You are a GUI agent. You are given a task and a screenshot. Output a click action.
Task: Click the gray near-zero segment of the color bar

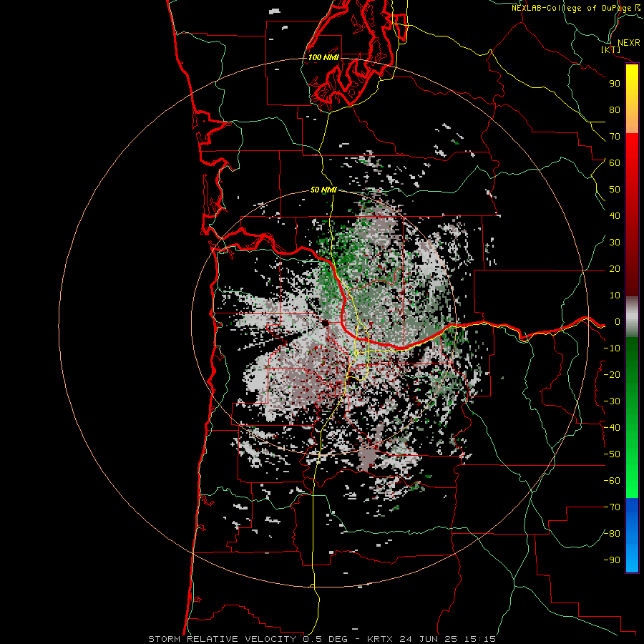coord(632,317)
